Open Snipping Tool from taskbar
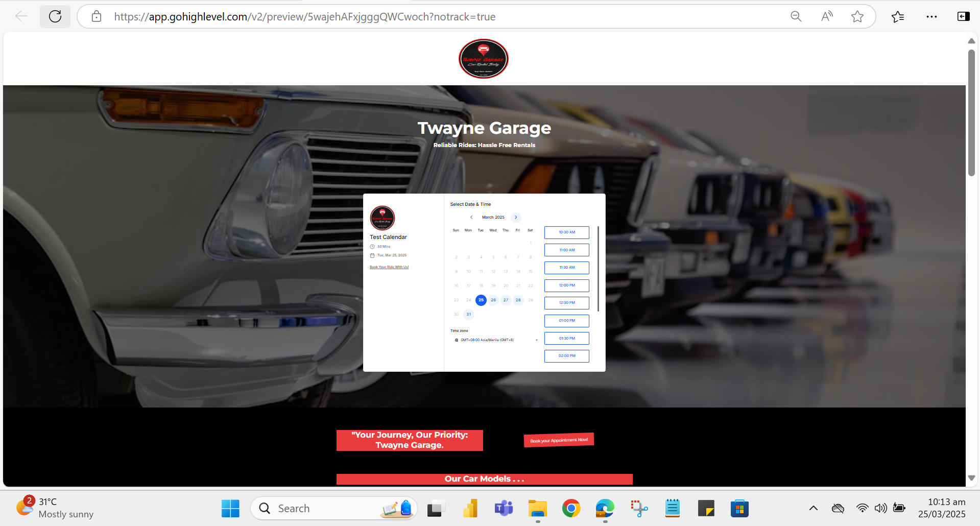The width and height of the screenshot is (980, 526). (x=639, y=508)
